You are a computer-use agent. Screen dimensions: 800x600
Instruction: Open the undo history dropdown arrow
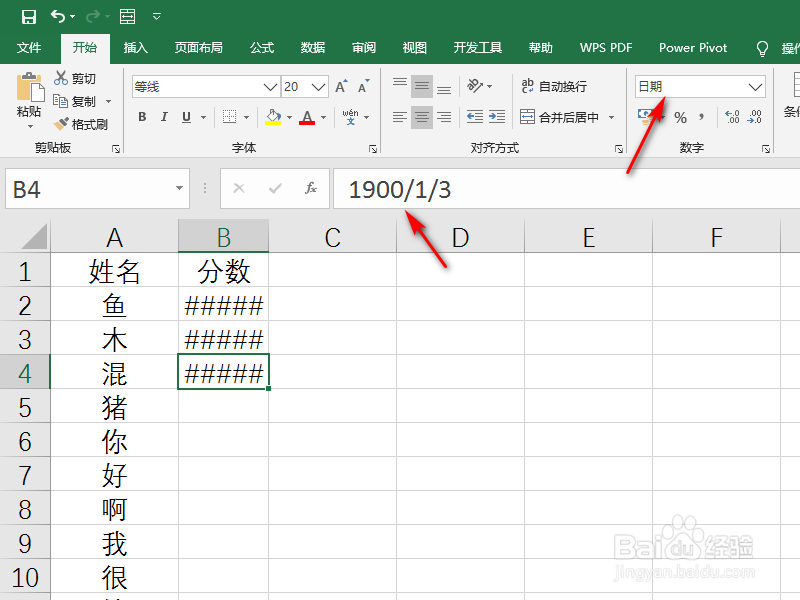click(x=72, y=17)
